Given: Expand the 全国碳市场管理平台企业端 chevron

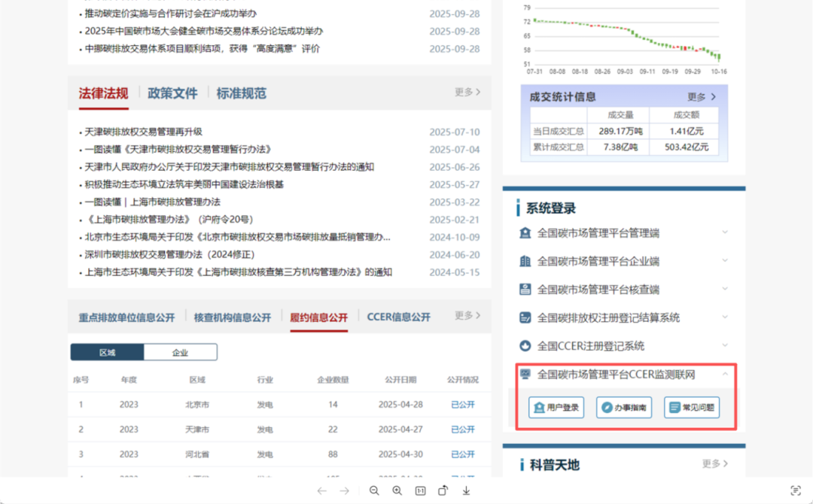Looking at the screenshot, I should 725,261.
